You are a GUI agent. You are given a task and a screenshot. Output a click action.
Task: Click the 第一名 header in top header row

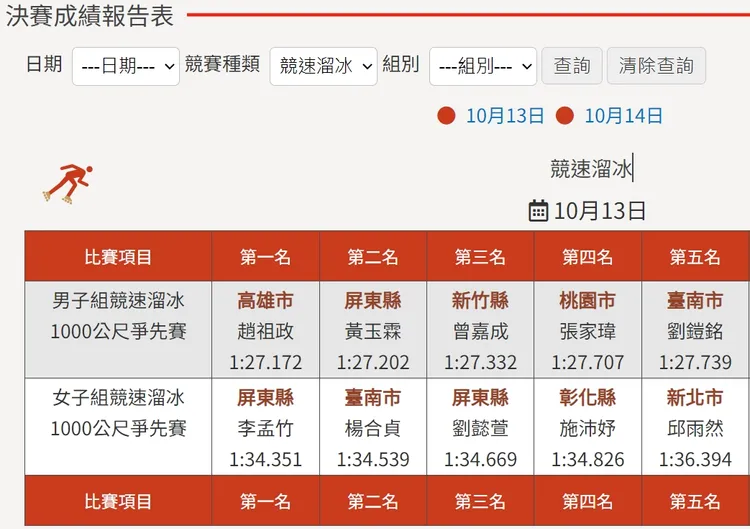click(265, 257)
